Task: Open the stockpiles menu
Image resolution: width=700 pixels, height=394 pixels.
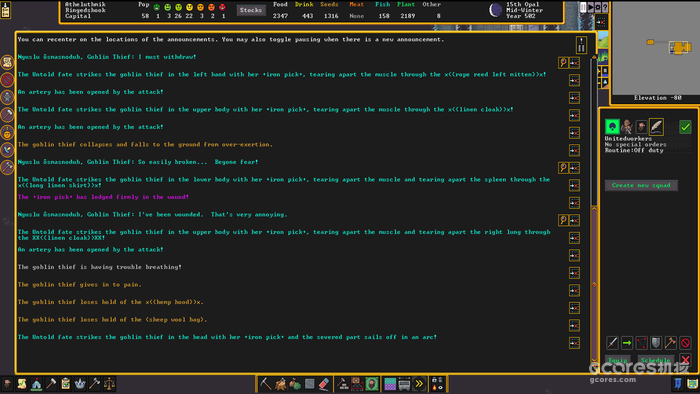Action: (357, 384)
